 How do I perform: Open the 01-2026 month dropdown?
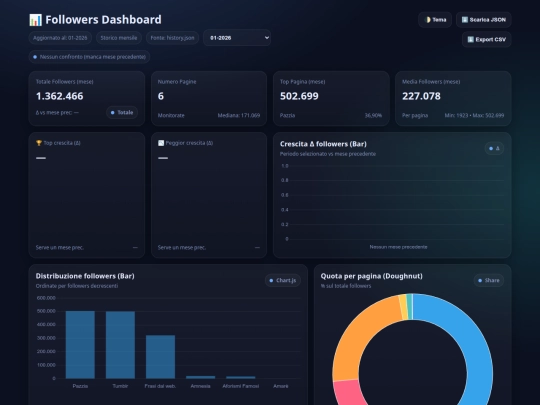[x=237, y=38]
